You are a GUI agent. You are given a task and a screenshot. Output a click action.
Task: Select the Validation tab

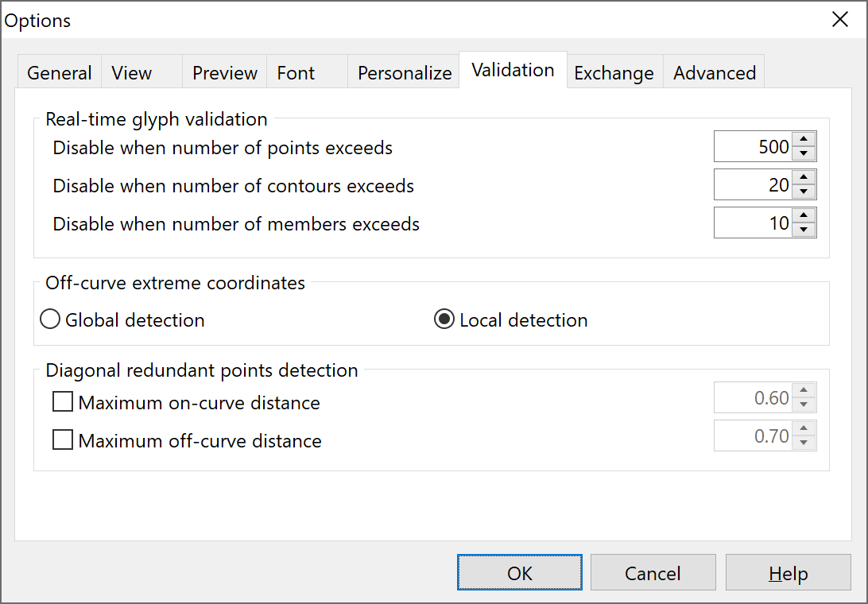[513, 70]
